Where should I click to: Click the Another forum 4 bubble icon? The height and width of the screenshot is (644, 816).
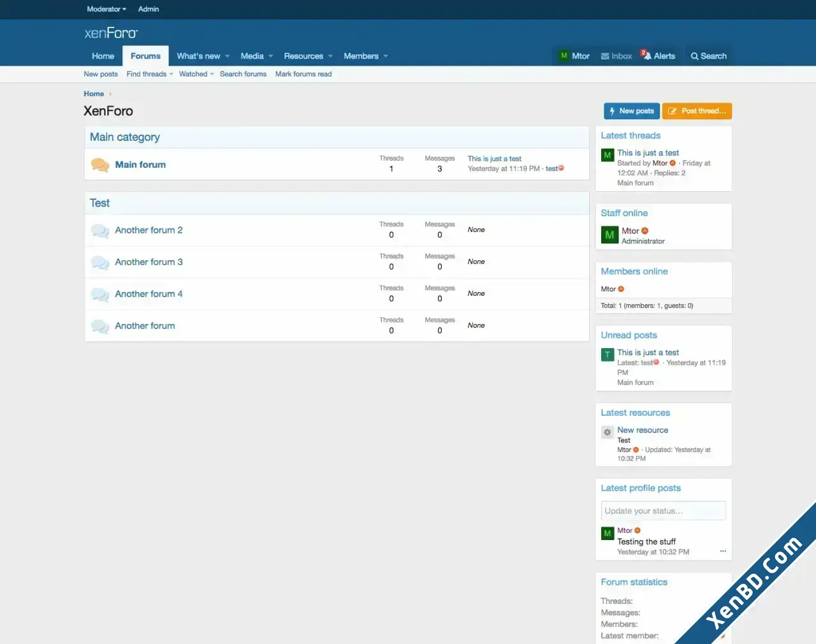pyautogui.click(x=100, y=295)
